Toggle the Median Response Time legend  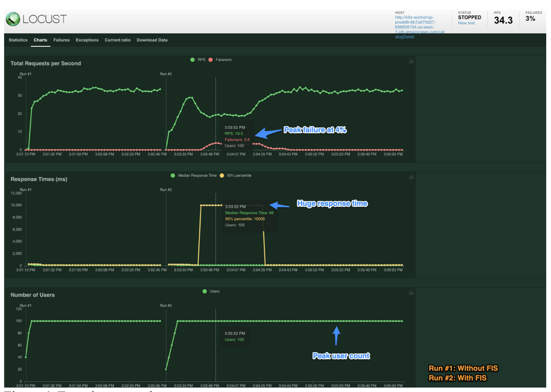pyautogui.click(x=194, y=176)
